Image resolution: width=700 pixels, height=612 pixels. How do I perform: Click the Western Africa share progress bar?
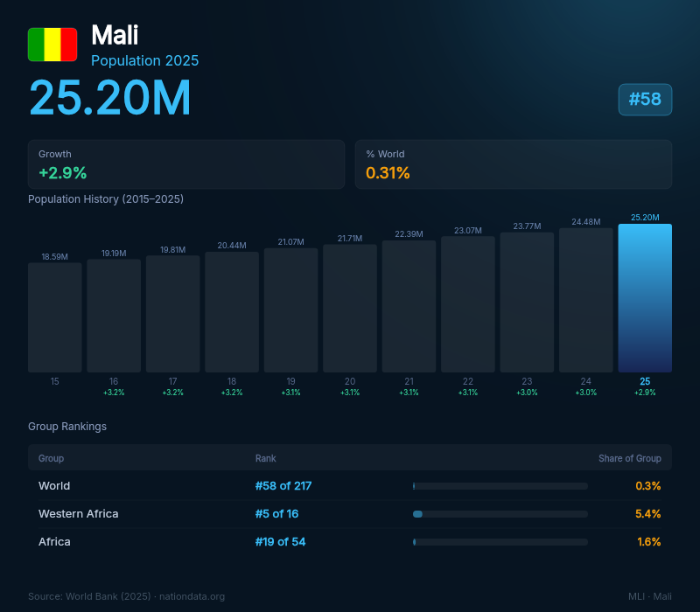pyautogui.click(x=500, y=514)
